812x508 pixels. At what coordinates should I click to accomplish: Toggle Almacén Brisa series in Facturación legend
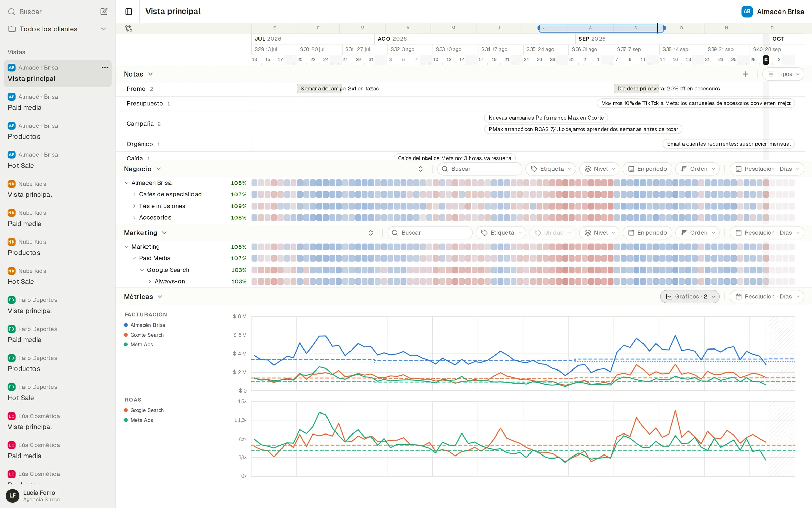tap(144, 325)
